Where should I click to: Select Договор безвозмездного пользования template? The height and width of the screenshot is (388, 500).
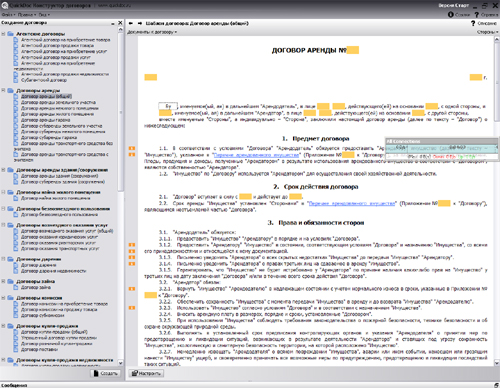pos(59,214)
